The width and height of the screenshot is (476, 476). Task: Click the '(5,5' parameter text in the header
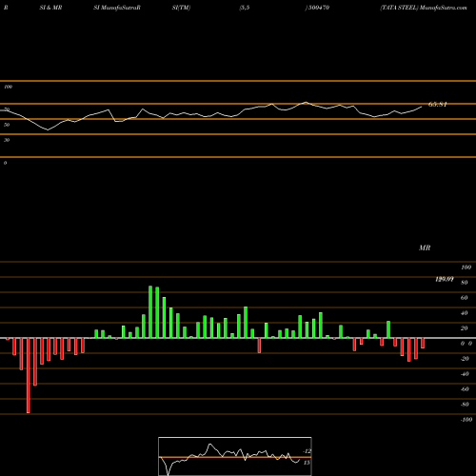(x=245, y=8)
